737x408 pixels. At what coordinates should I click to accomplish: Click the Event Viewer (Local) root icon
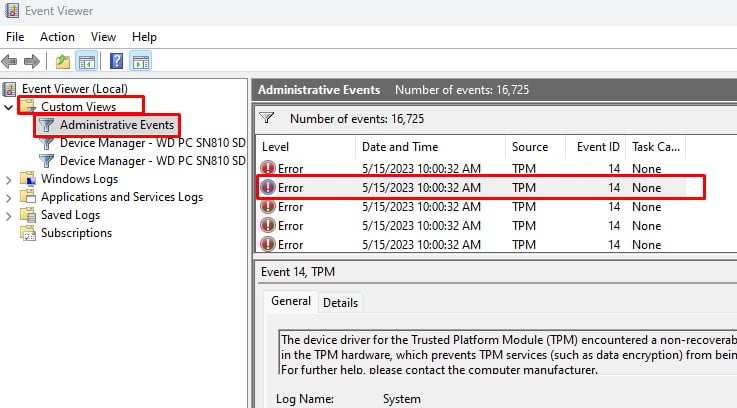coord(9,89)
